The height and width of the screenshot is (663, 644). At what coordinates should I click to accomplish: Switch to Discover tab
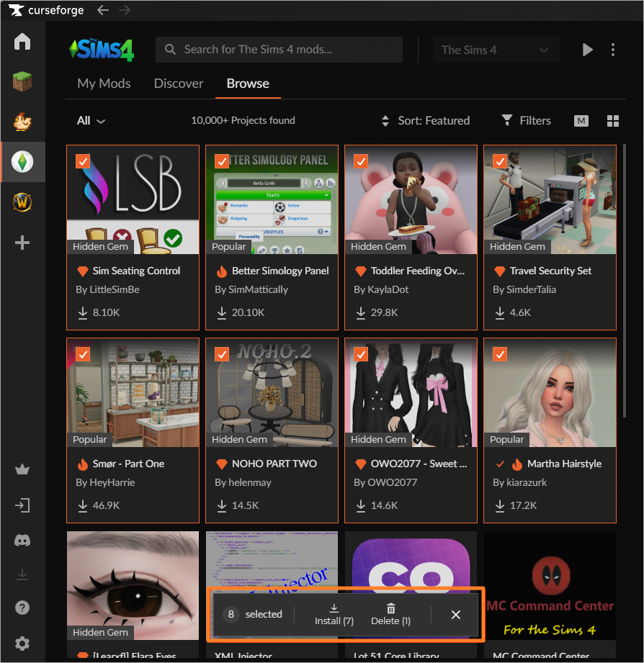point(179,84)
